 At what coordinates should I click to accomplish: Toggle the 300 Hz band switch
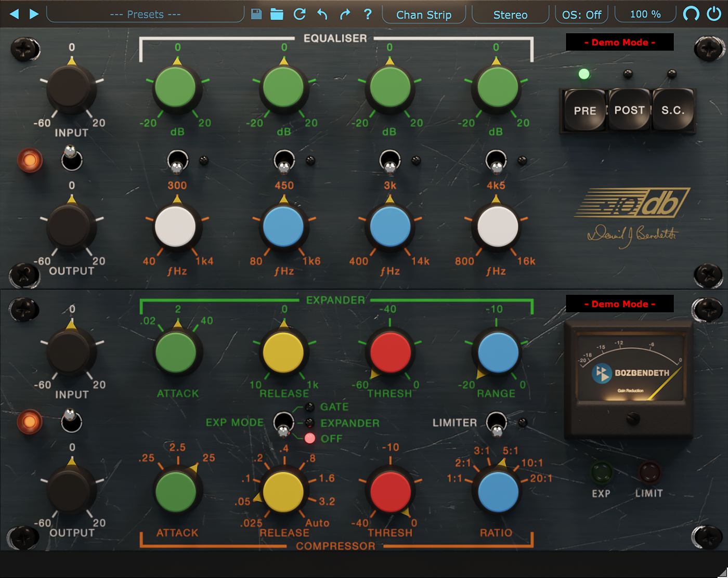(177, 161)
